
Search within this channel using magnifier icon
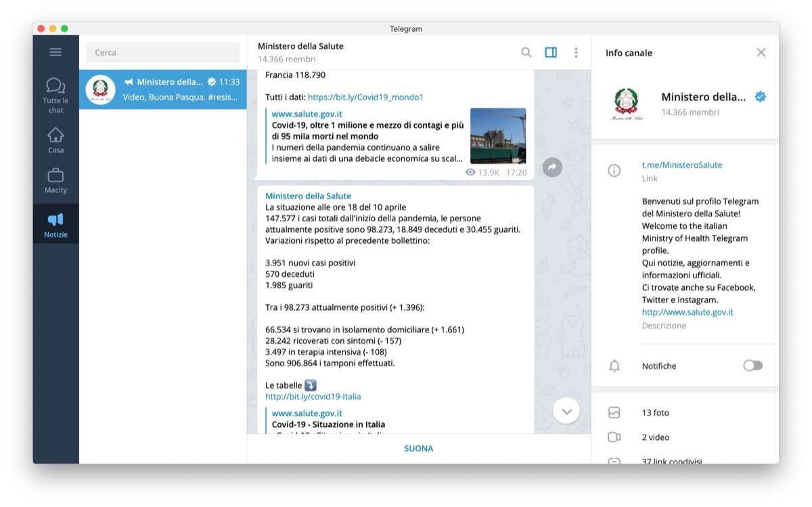526,52
